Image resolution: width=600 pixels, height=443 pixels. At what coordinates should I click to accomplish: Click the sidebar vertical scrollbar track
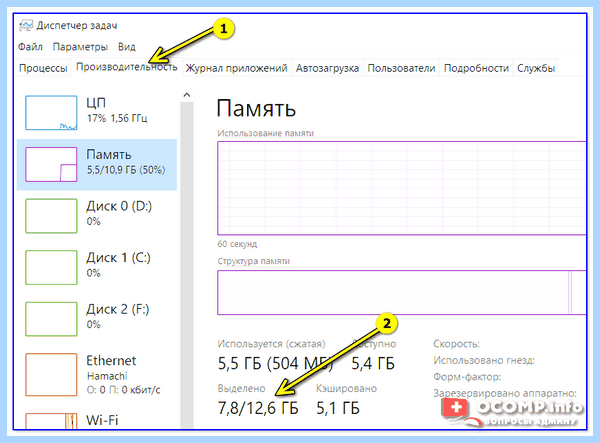[x=187, y=264]
